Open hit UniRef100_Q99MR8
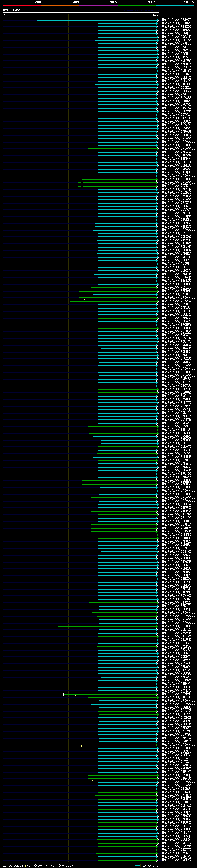Image resolution: width=197 pixels, height=868 pixels. coord(177,436)
